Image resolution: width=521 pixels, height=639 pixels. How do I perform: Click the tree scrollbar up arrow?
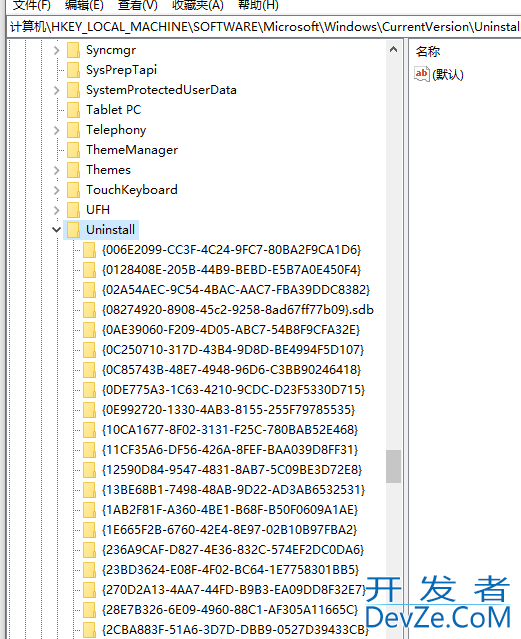pyautogui.click(x=393, y=50)
